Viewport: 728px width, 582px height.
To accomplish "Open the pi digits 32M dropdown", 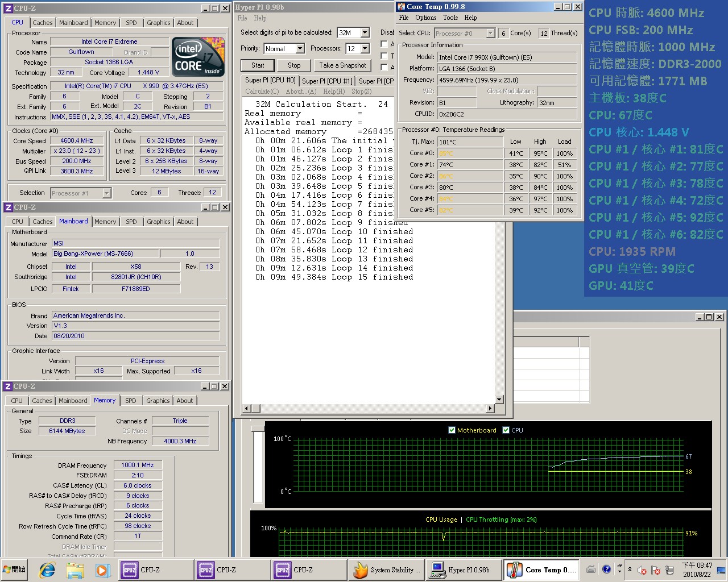I will 365,33.
